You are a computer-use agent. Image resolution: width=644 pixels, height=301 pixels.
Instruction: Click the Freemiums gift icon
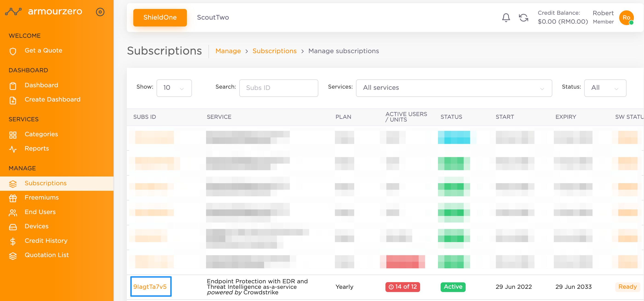pyautogui.click(x=13, y=198)
